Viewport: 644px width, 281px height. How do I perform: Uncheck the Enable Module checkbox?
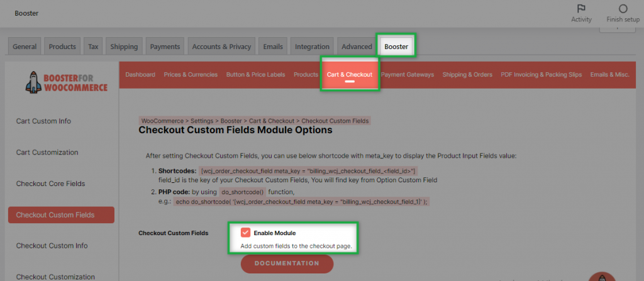[246, 233]
